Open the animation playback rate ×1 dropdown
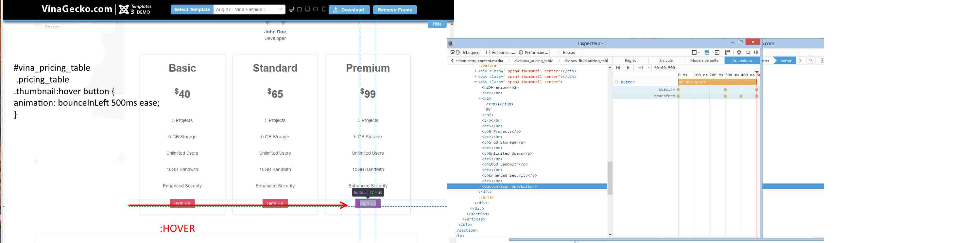 (x=644, y=68)
